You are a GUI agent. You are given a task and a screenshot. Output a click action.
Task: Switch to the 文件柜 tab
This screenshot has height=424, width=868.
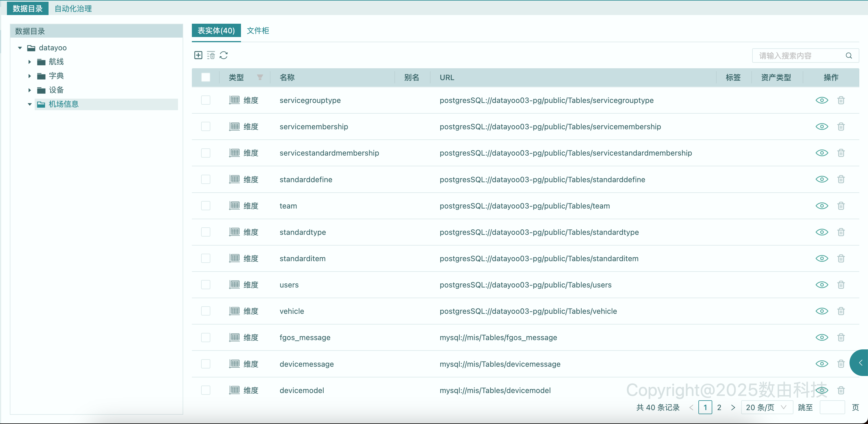click(258, 31)
